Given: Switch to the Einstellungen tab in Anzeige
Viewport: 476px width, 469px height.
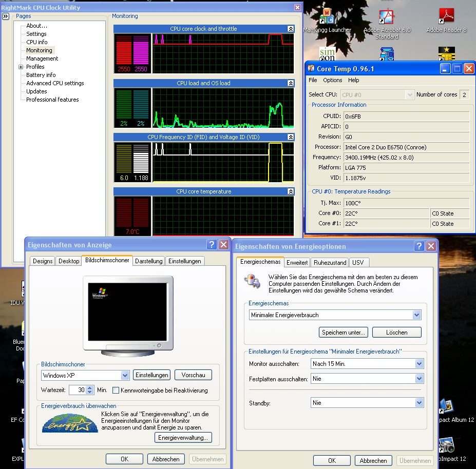Looking at the screenshot, I should pyautogui.click(x=184, y=261).
